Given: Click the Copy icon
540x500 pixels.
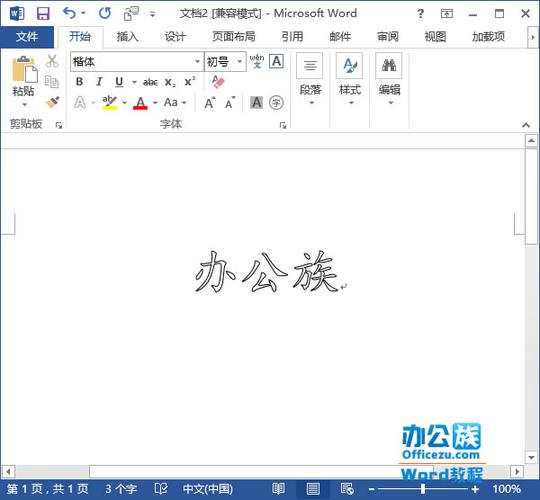Looking at the screenshot, I should click(52, 81).
